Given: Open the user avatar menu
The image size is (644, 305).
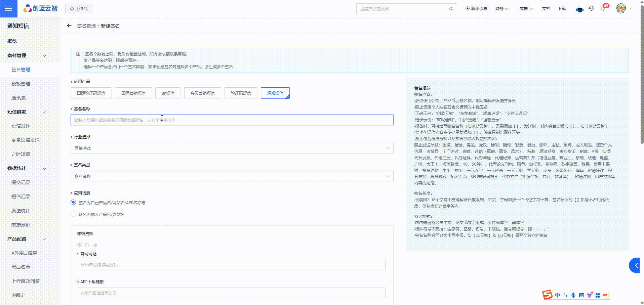Looking at the screenshot, I should (621, 9).
